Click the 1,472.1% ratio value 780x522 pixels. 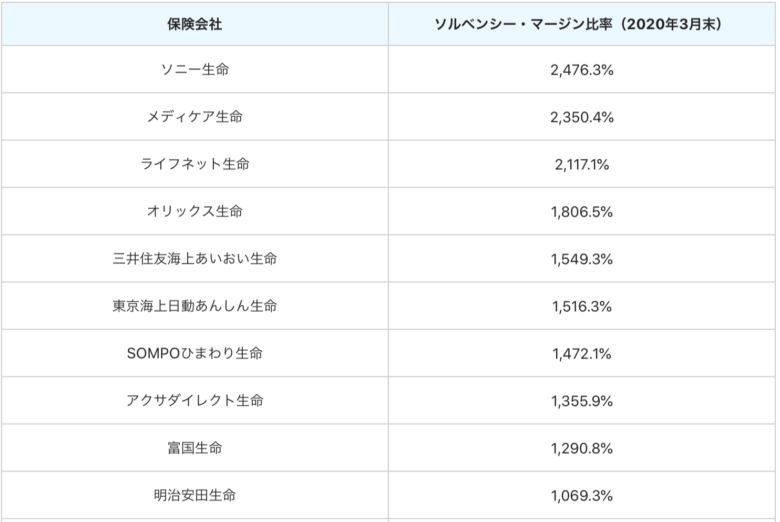point(582,353)
